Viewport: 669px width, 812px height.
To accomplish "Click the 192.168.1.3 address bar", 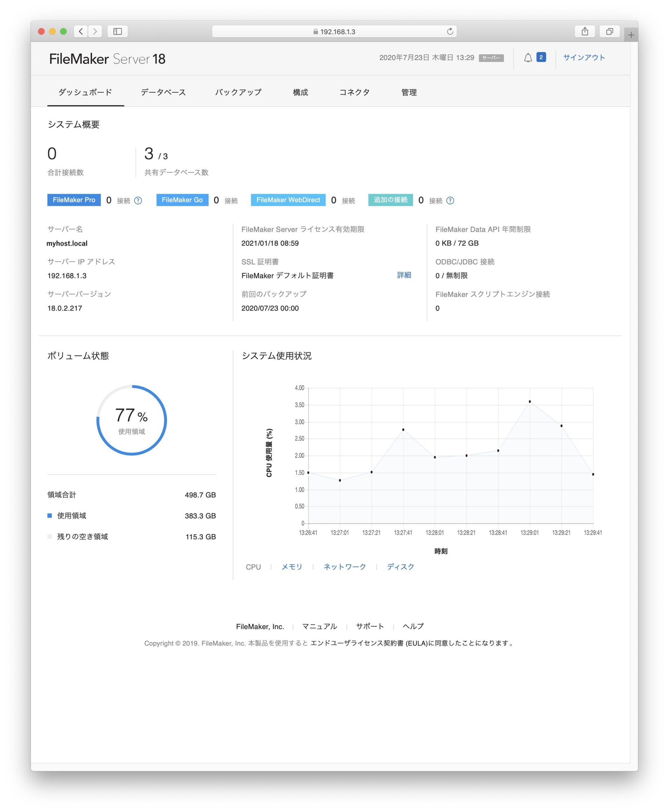I will click(334, 32).
